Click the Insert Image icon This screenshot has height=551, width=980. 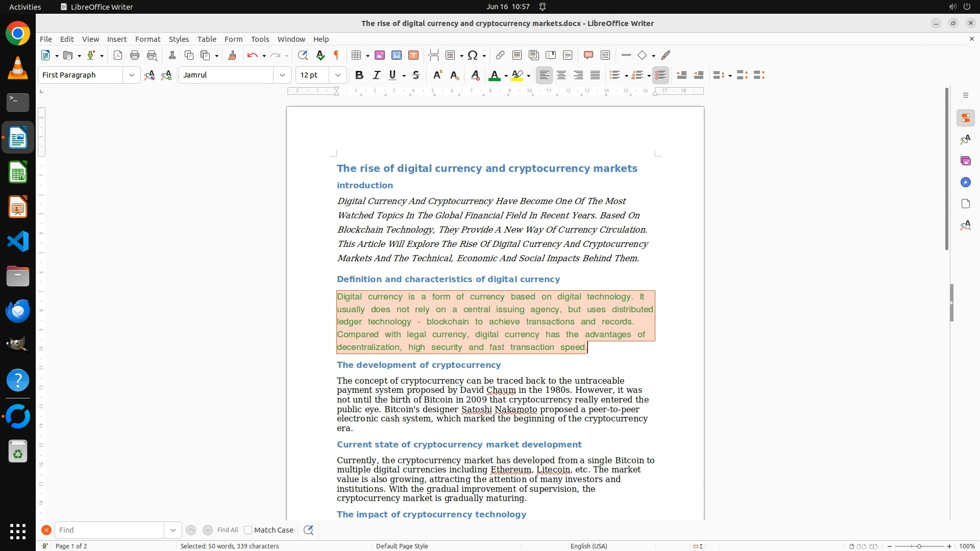379,55
